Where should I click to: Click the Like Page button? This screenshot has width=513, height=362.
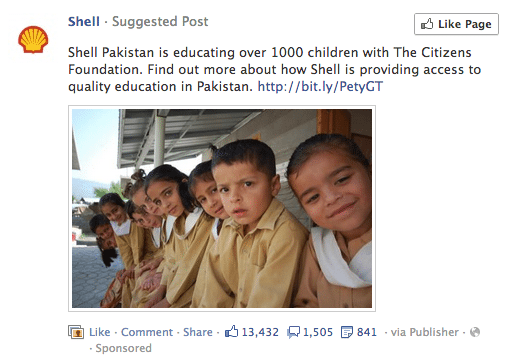[x=456, y=24]
